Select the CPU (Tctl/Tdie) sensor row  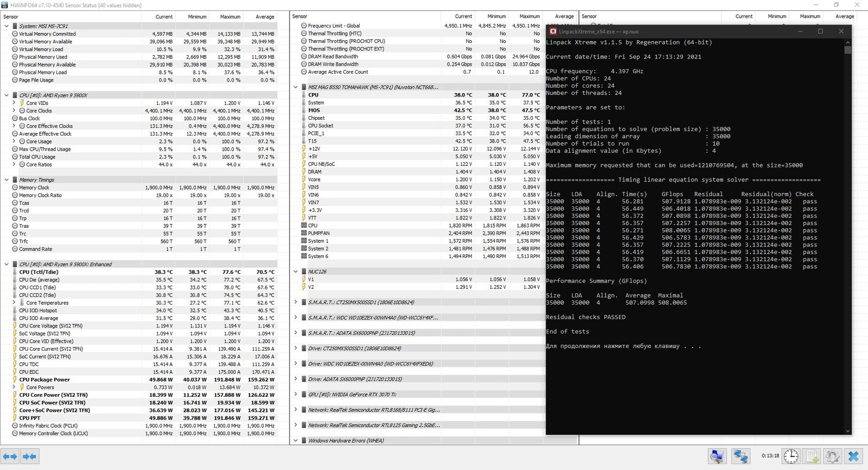[x=39, y=272]
